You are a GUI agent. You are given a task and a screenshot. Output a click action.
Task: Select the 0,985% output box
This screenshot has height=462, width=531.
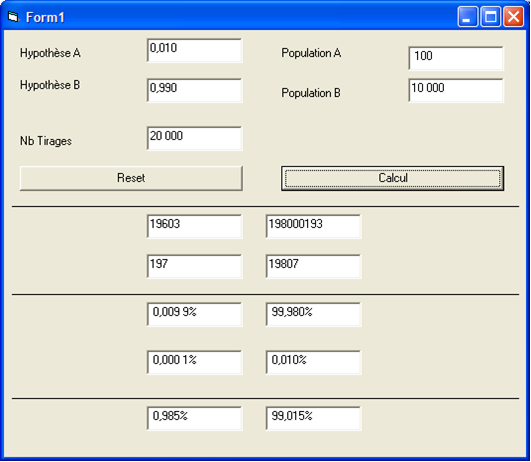pyautogui.click(x=195, y=418)
